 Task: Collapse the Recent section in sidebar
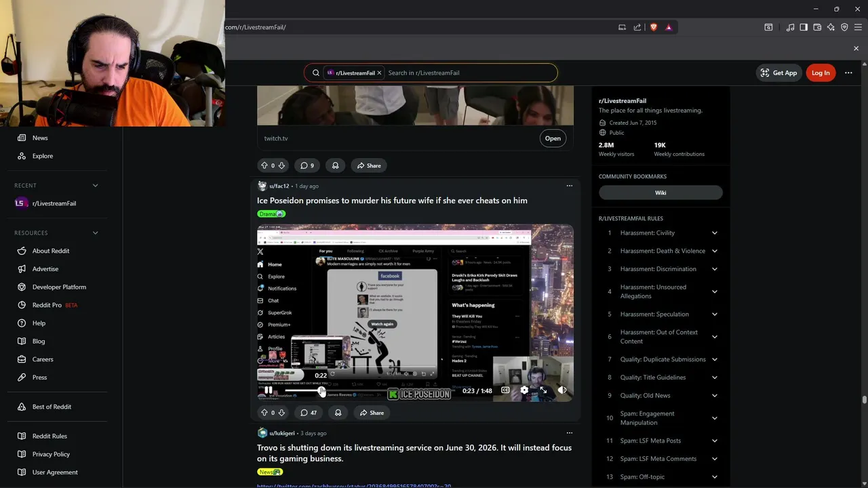pyautogui.click(x=95, y=185)
